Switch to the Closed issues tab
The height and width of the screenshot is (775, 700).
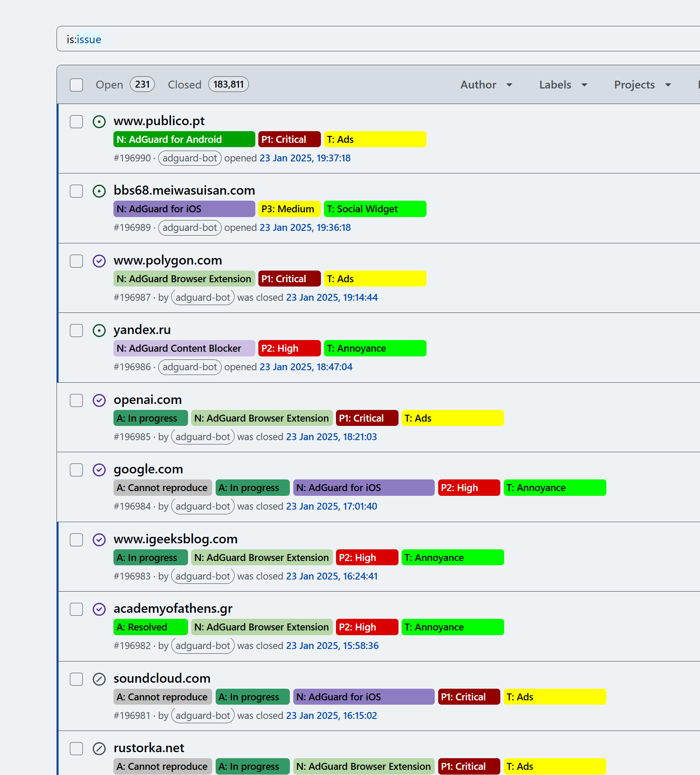[x=208, y=85]
